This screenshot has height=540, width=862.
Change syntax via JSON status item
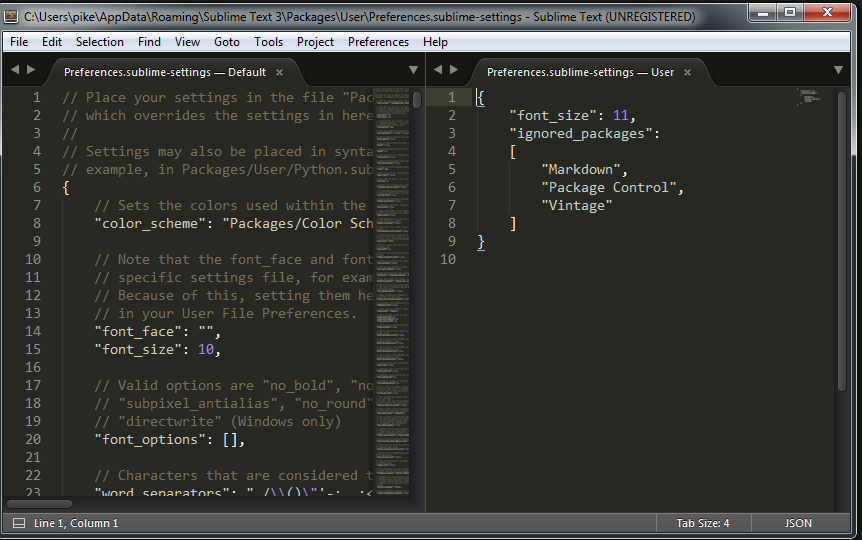pyautogui.click(x=798, y=523)
